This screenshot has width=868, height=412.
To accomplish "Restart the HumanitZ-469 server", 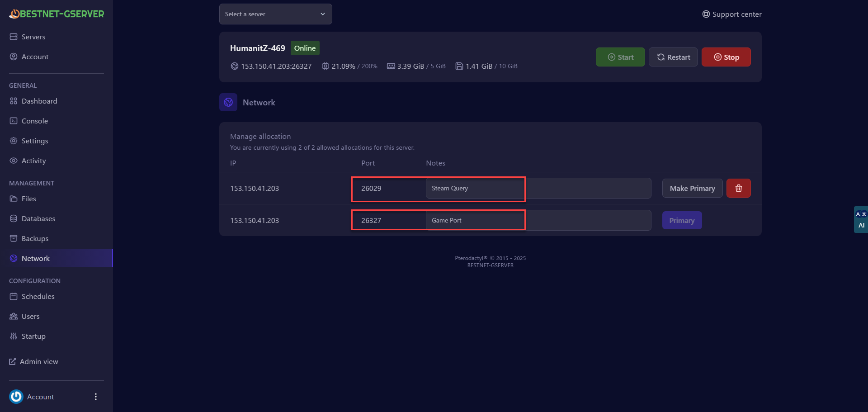I will click(673, 57).
